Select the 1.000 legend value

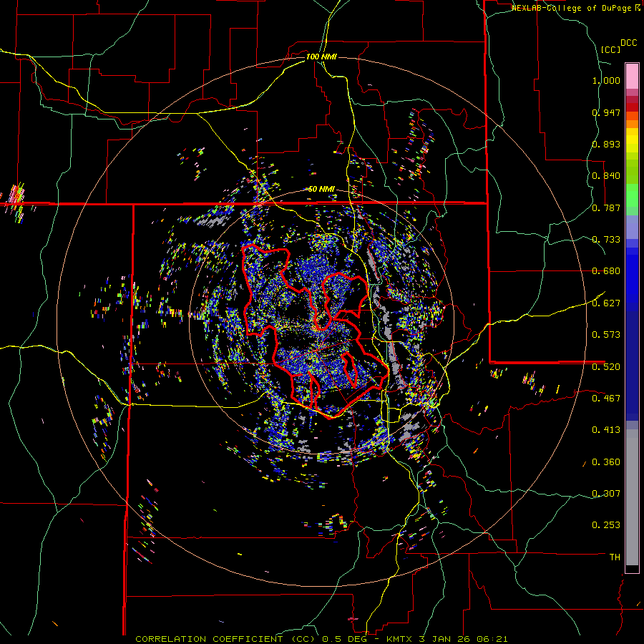point(606,80)
